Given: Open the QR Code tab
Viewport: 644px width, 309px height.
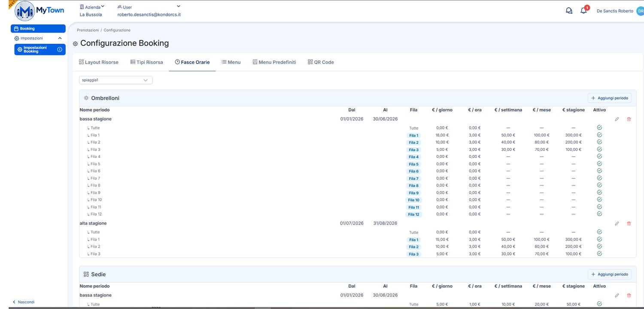Looking at the screenshot, I should pyautogui.click(x=321, y=62).
